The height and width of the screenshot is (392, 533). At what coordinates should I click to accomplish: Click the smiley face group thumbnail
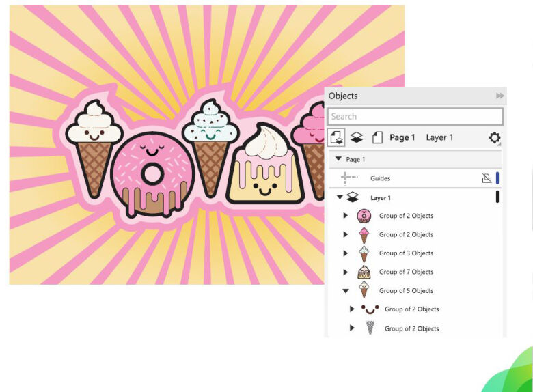click(370, 309)
